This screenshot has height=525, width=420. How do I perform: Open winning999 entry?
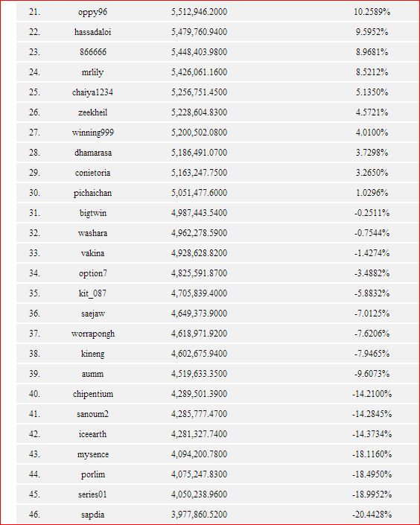tap(93, 133)
